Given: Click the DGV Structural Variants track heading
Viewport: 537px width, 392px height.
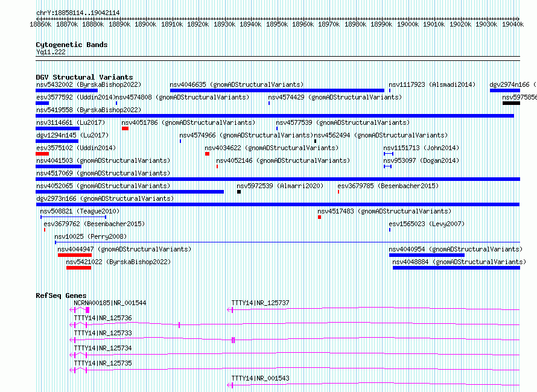Looking at the screenshot, I should click(84, 77).
